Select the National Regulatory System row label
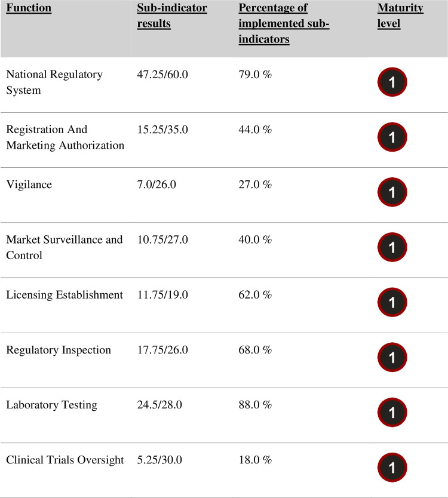Viewport: 448px width, 498px height. (54, 82)
